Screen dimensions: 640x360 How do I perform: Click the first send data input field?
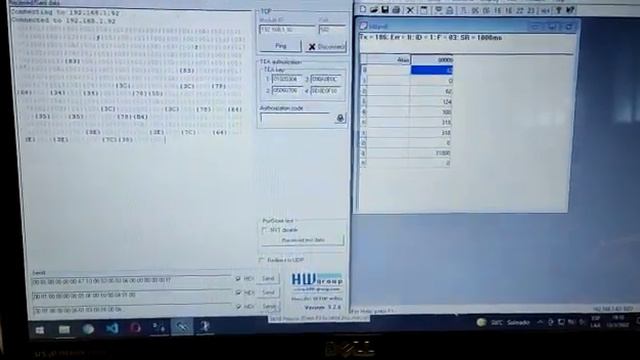click(x=131, y=281)
